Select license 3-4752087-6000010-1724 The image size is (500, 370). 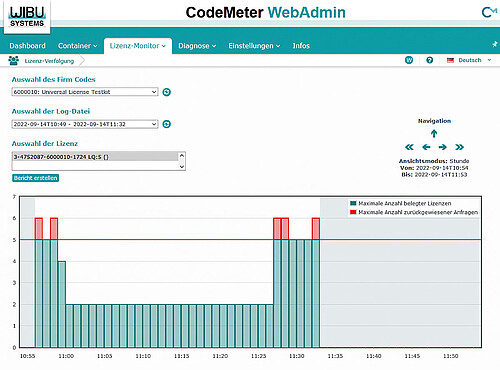click(95, 157)
